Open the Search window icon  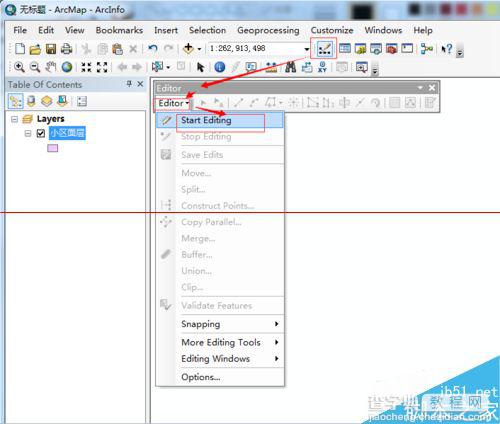coord(376,49)
